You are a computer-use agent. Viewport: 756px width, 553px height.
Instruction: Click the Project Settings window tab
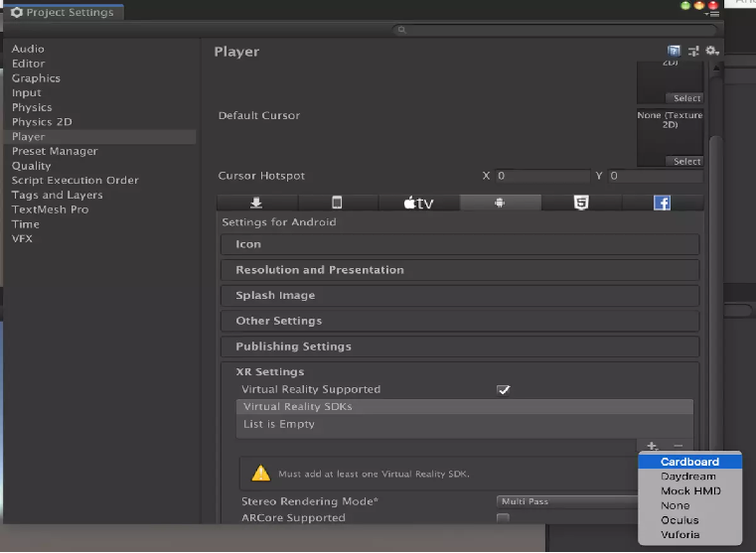click(64, 12)
